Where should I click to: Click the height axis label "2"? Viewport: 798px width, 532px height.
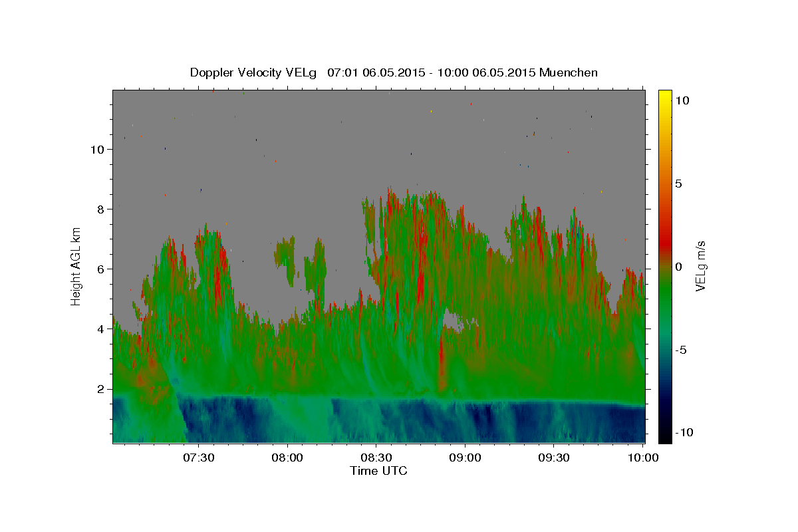click(101, 389)
